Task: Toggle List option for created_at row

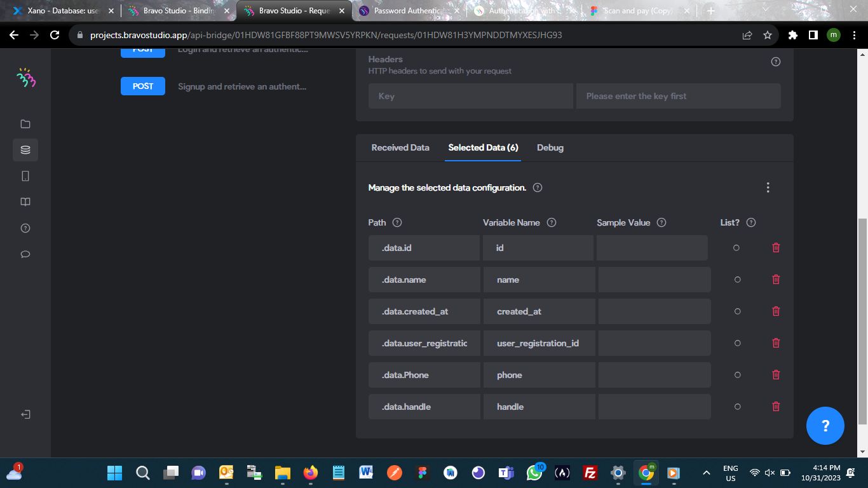Action: (737, 311)
